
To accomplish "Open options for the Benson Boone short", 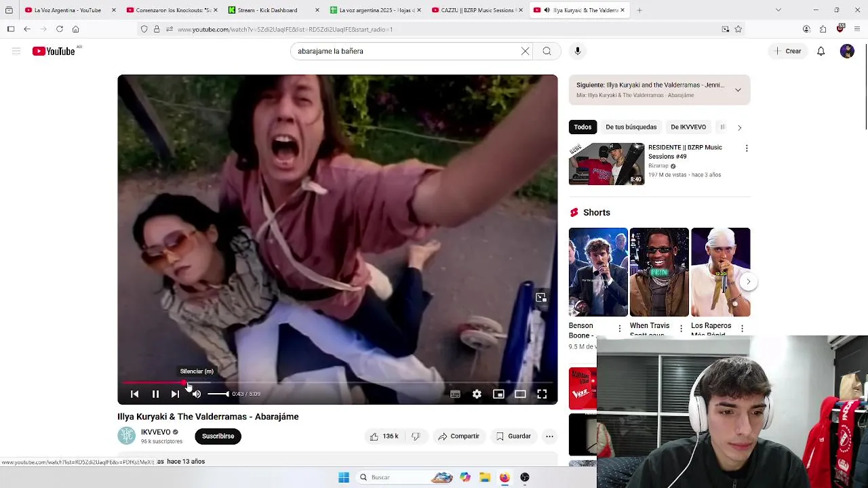I will (619, 329).
